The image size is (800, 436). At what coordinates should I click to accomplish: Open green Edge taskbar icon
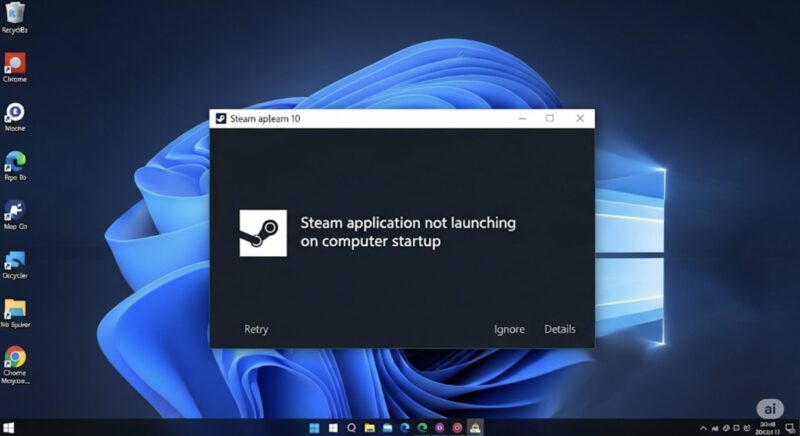click(422, 428)
